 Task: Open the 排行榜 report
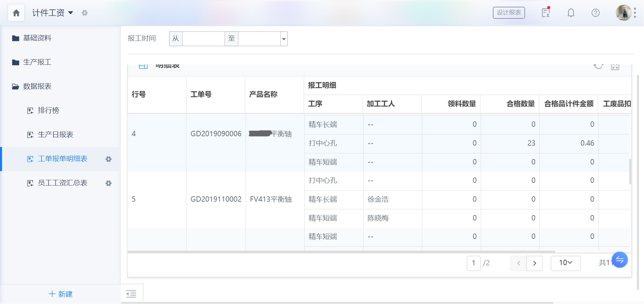click(48, 110)
